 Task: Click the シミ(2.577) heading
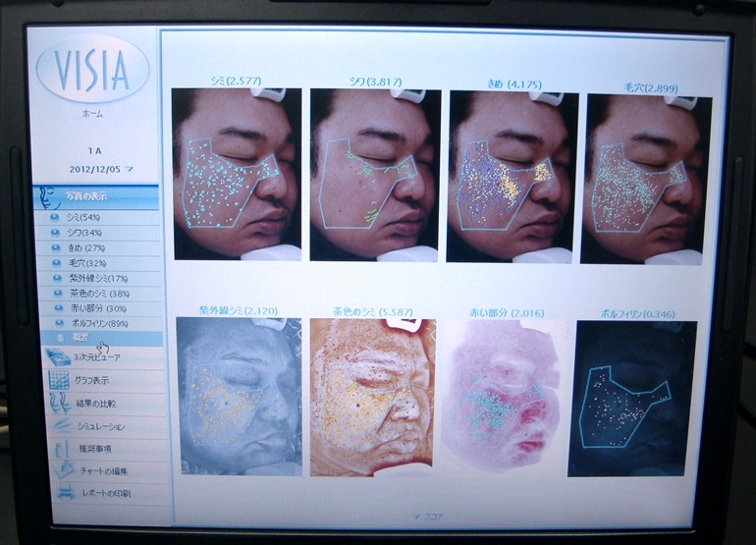click(237, 82)
